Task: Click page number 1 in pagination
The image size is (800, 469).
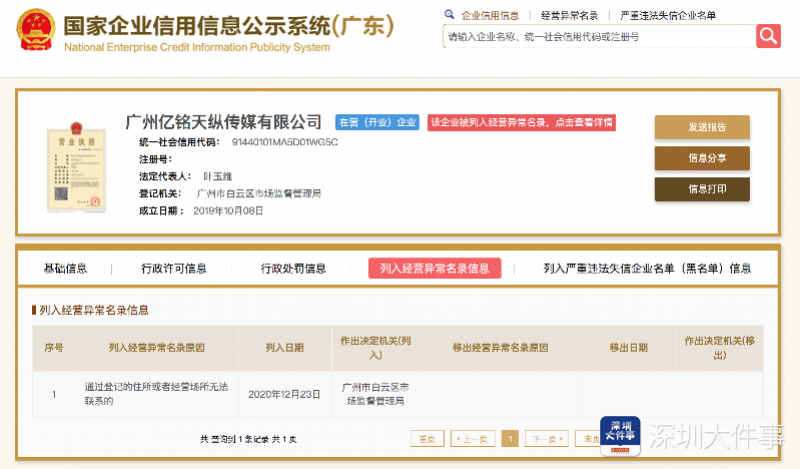Action: click(x=510, y=439)
